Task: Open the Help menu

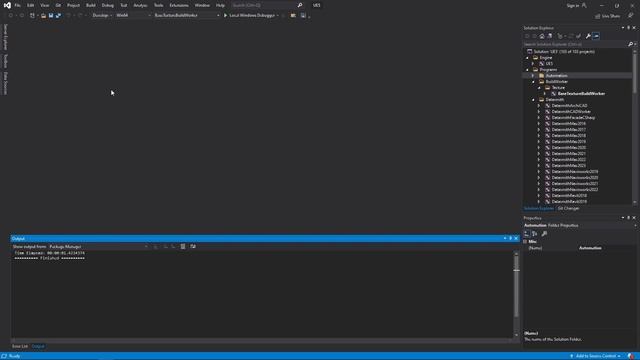Action: tap(220, 5)
